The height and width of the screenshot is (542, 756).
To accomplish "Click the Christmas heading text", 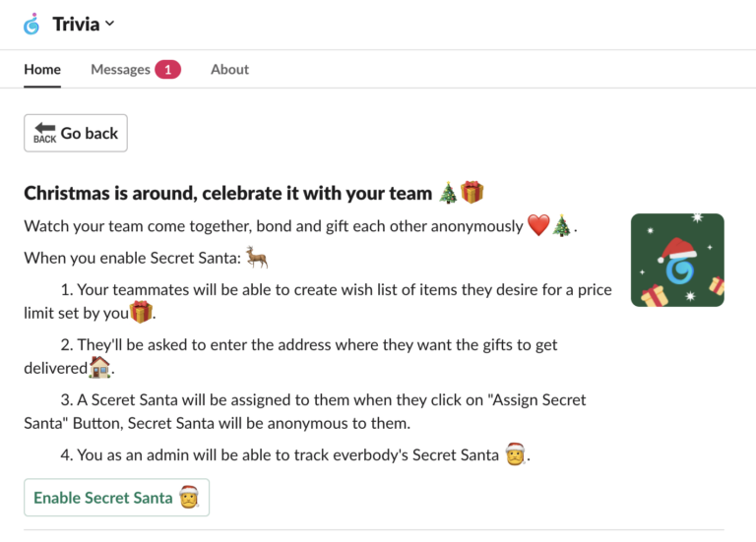I will coord(227,193).
